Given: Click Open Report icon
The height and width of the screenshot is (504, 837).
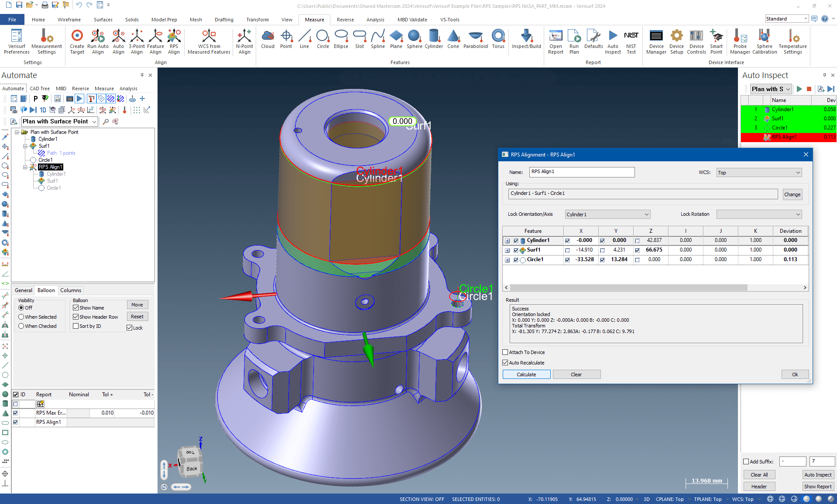Looking at the screenshot, I should [x=556, y=42].
